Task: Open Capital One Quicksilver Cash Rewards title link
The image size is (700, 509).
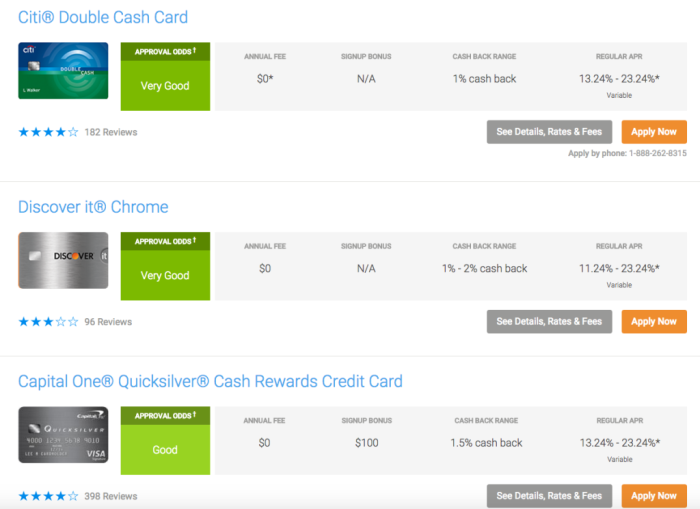Action: [210, 381]
